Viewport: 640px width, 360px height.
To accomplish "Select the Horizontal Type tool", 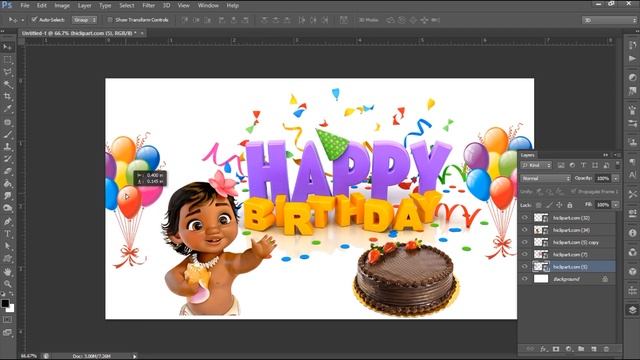I will (7, 234).
